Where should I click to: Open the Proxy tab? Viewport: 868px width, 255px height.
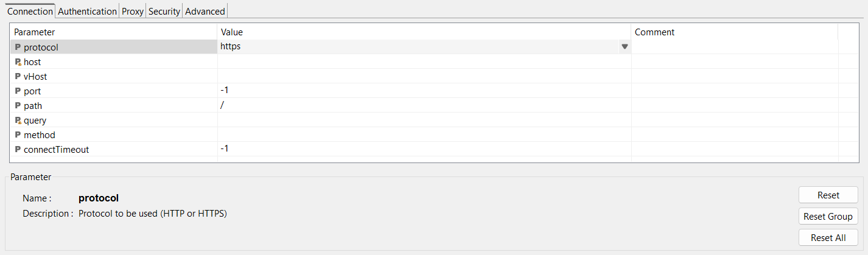(133, 11)
